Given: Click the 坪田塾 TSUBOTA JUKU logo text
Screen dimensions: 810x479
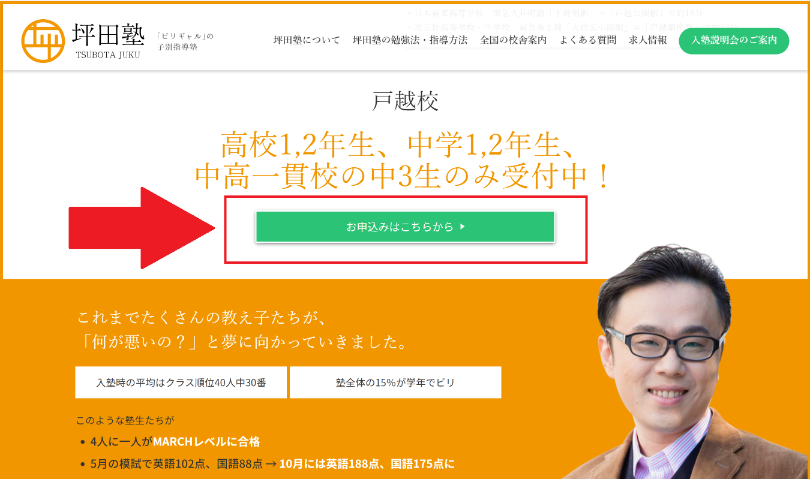Looking at the screenshot, I should pyautogui.click(x=108, y=41).
